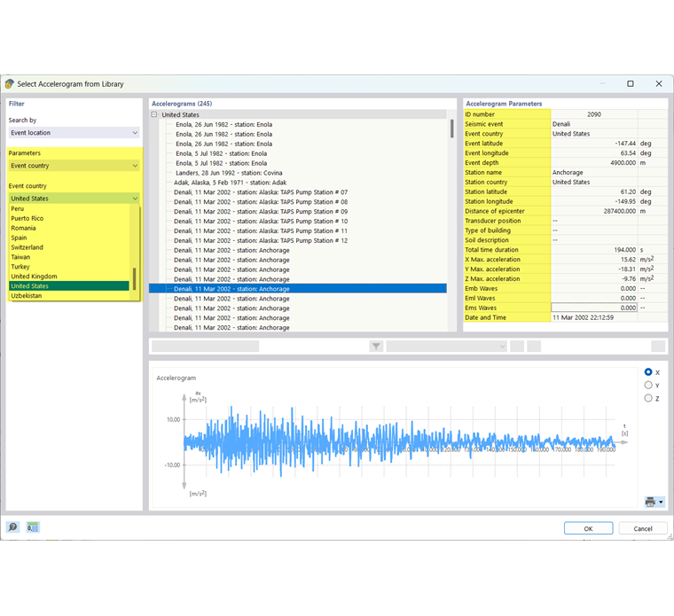Open the print options arrow
This screenshot has height=616, width=674.
(x=661, y=502)
